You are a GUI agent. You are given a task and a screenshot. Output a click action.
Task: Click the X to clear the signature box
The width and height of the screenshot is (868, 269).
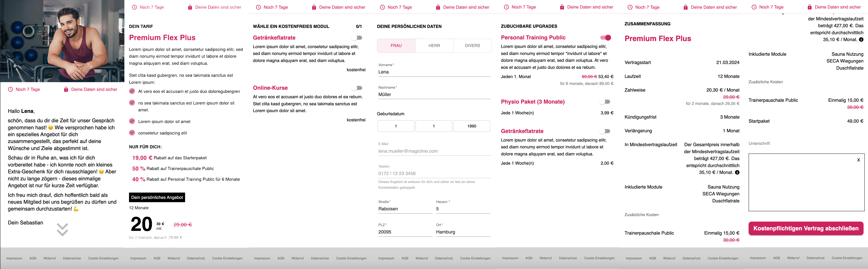[x=859, y=160]
